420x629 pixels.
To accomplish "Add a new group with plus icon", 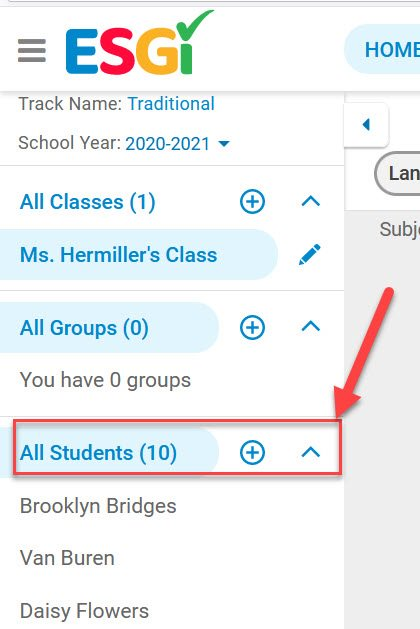I will 252,327.
